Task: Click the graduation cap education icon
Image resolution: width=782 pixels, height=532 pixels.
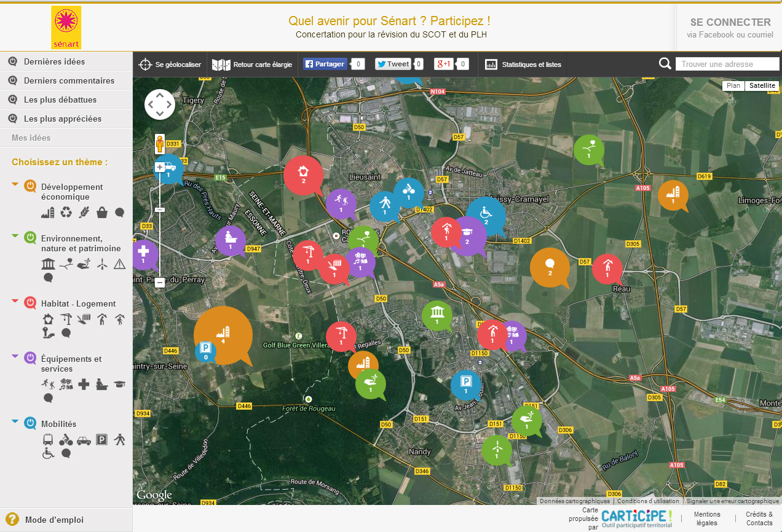Action: (x=119, y=385)
